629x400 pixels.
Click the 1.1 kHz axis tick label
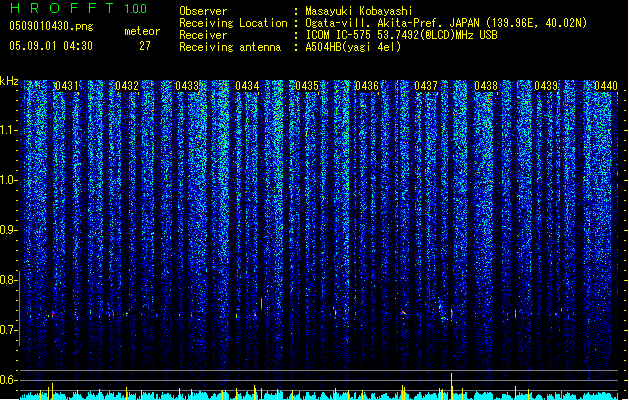[x=9, y=130]
